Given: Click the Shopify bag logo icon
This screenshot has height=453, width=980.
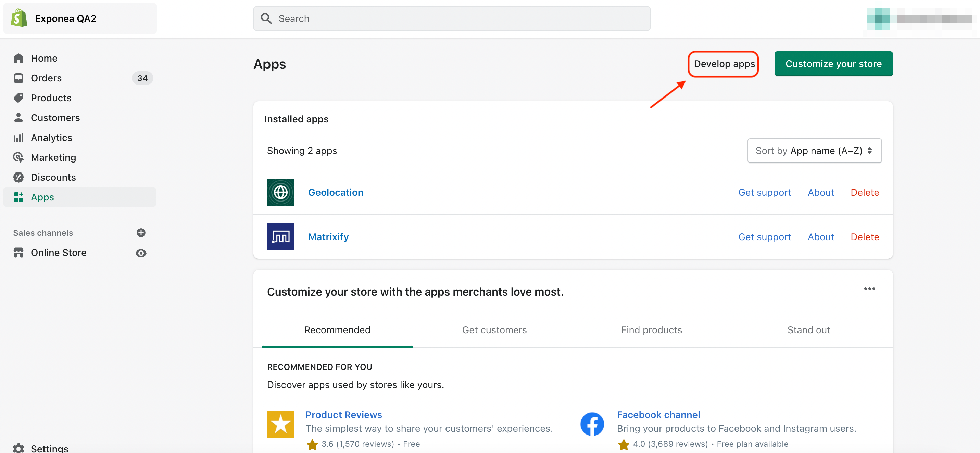Looking at the screenshot, I should (19, 18).
